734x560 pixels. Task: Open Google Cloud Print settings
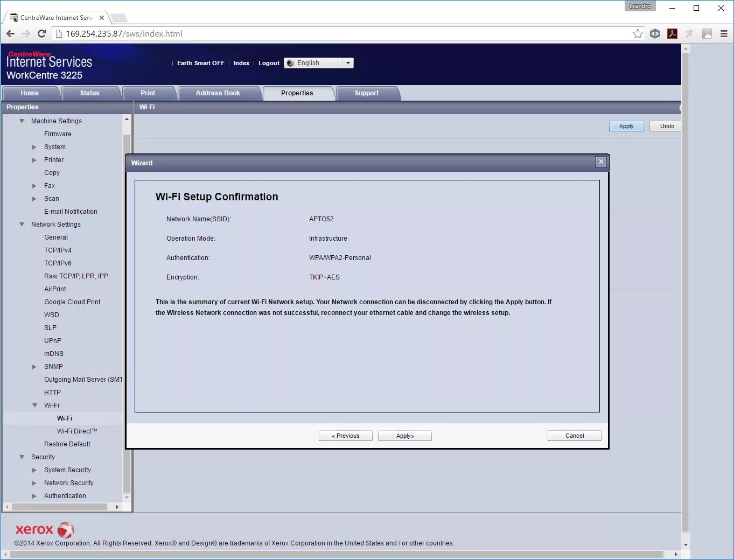point(72,302)
